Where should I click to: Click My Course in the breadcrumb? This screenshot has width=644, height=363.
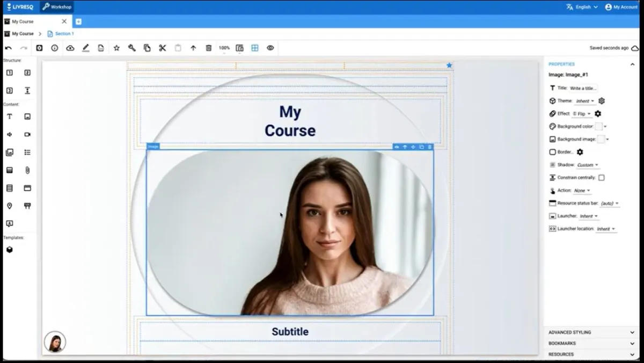tap(23, 34)
